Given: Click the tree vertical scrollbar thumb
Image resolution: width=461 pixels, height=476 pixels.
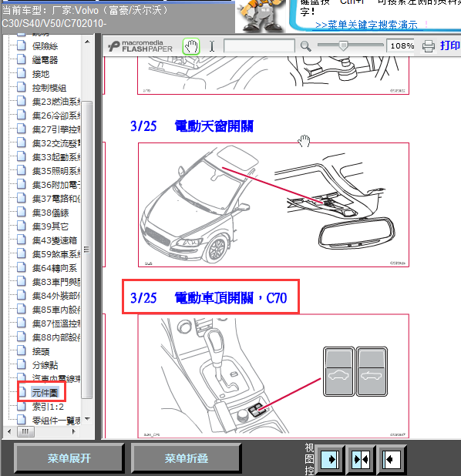Looking at the screenshot, I should (x=87, y=250).
